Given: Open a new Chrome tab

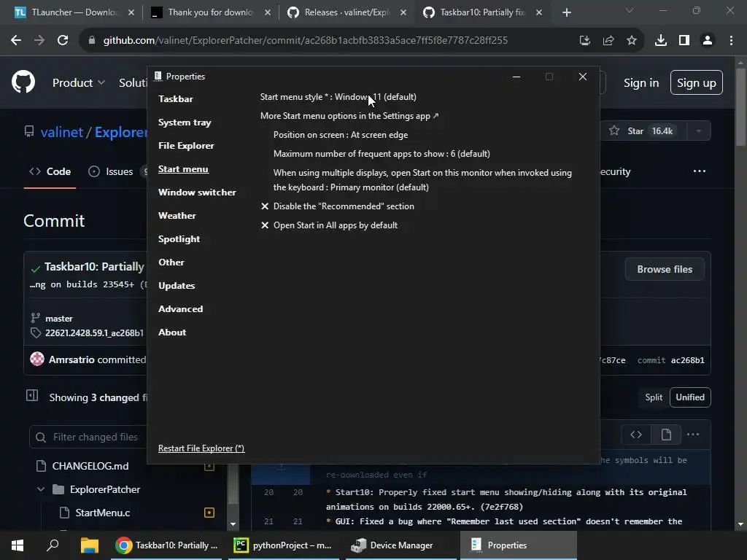Looking at the screenshot, I should (566, 12).
